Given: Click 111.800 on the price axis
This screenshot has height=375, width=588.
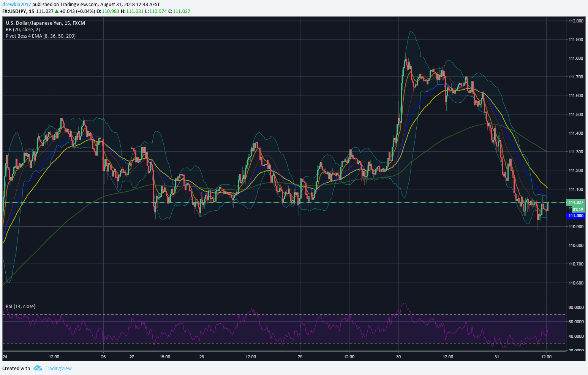Looking at the screenshot, I should pos(576,58).
